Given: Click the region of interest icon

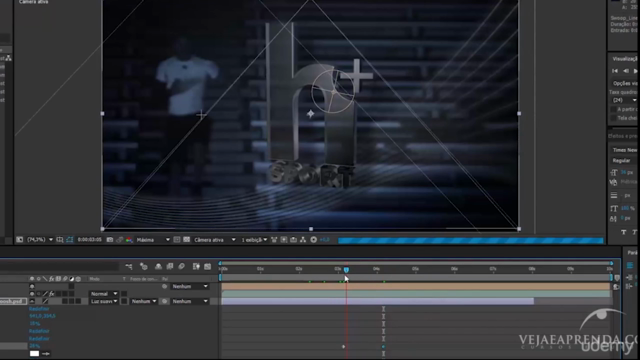Looking at the screenshot, I should tap(60, 240).
